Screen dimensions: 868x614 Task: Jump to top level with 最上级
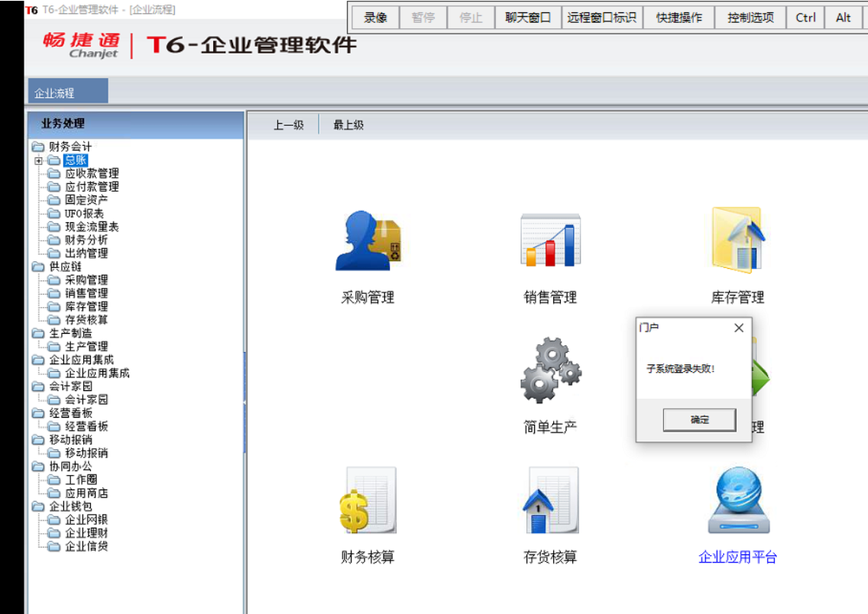[348, 125]
